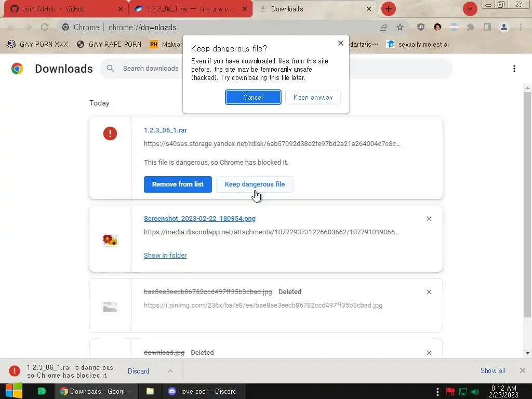
Task: Click the network monitor tray icon
Action: click(463, 392)
